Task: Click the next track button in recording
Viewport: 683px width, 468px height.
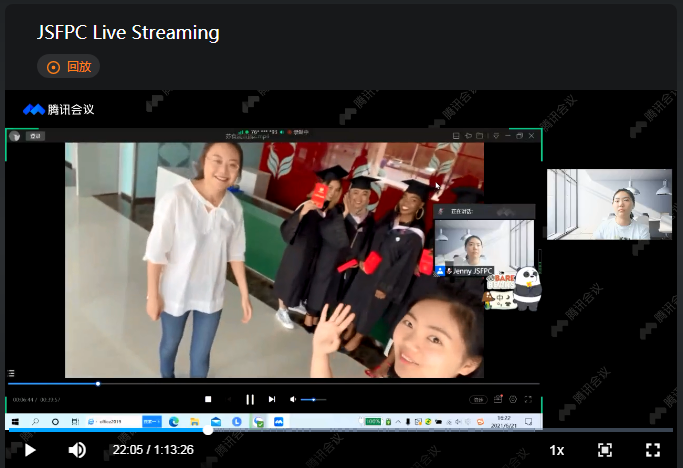Action: tap(272, 399)
